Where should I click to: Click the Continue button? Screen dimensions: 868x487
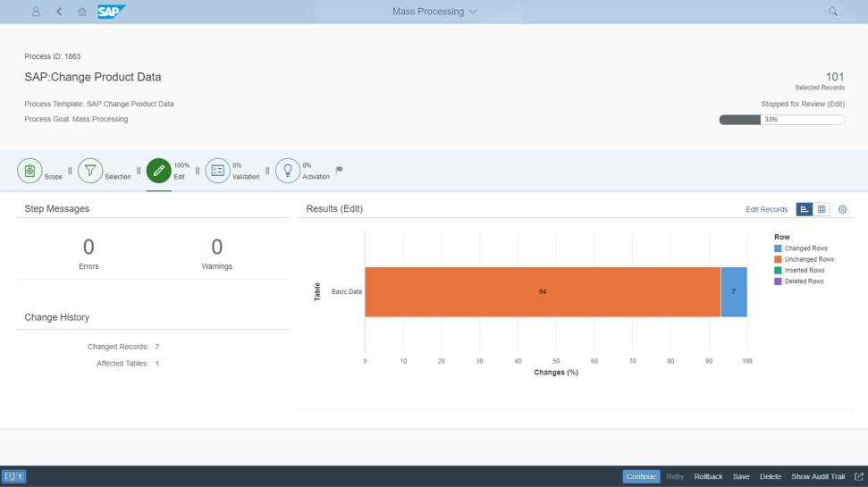point(641,476)
